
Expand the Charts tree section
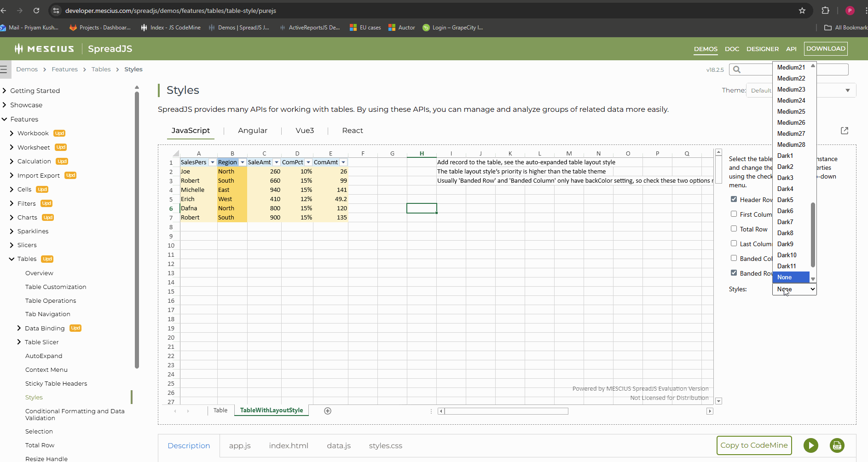click(x=12, y=218)
